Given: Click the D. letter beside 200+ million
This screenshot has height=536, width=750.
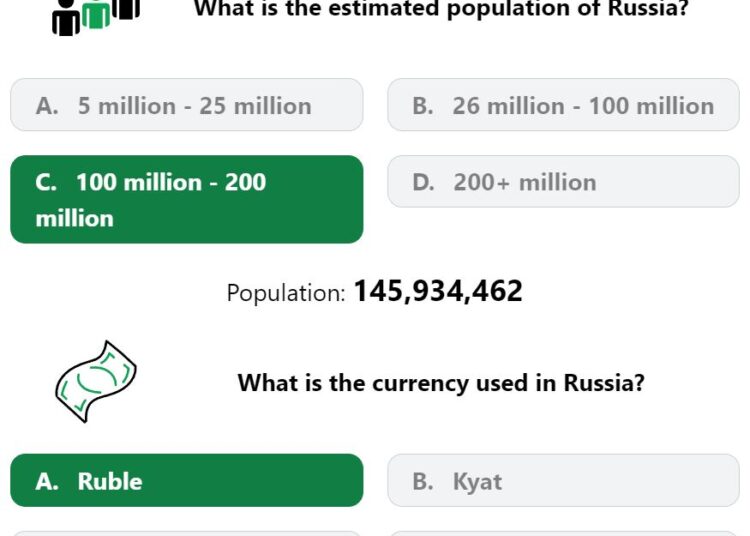Looking at the screenshot, I should coord(423,183).
